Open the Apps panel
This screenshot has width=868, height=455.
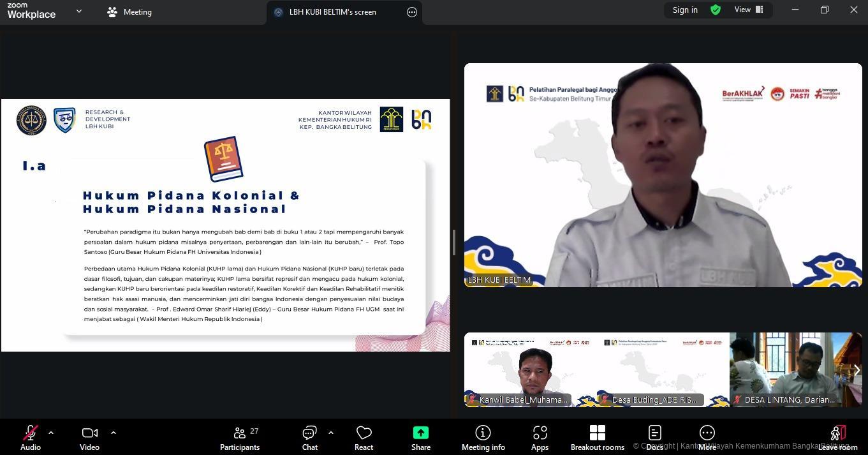click(x=540, y=438)
